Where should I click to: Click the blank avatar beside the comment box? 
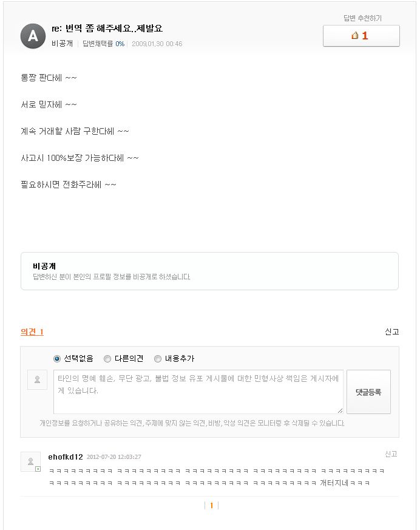(x=37, y=379)
